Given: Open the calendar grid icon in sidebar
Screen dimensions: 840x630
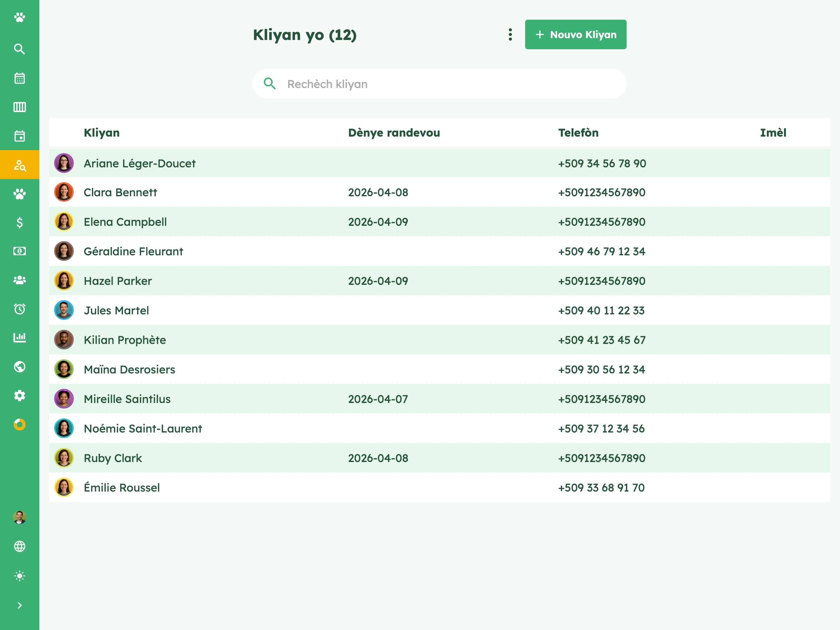Looking at the screenshot, I should point(19,78).
